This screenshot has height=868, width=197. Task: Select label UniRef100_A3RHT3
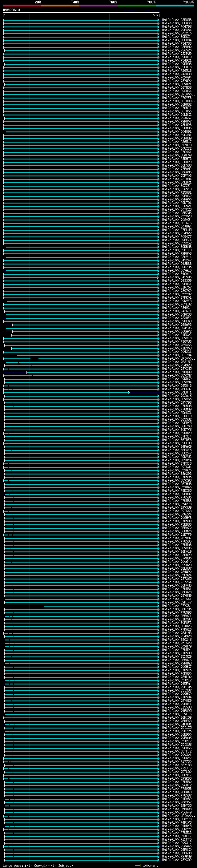click(x=177, y=159)
